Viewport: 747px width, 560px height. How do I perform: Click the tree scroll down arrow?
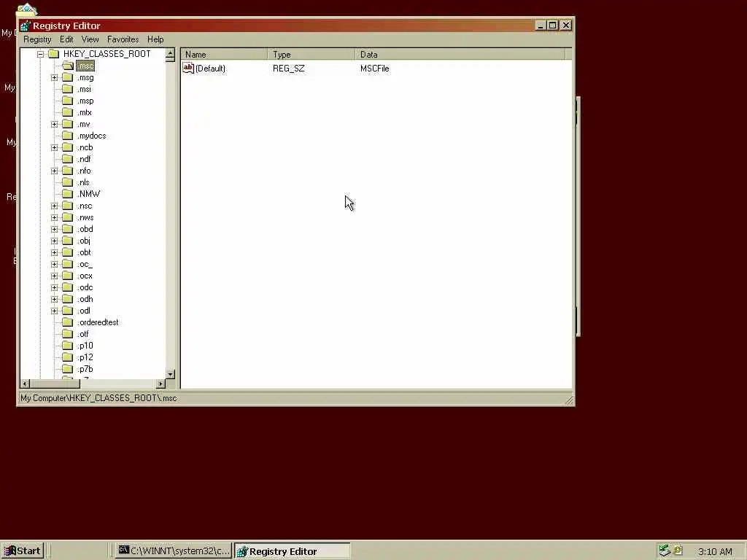[170, 374]
